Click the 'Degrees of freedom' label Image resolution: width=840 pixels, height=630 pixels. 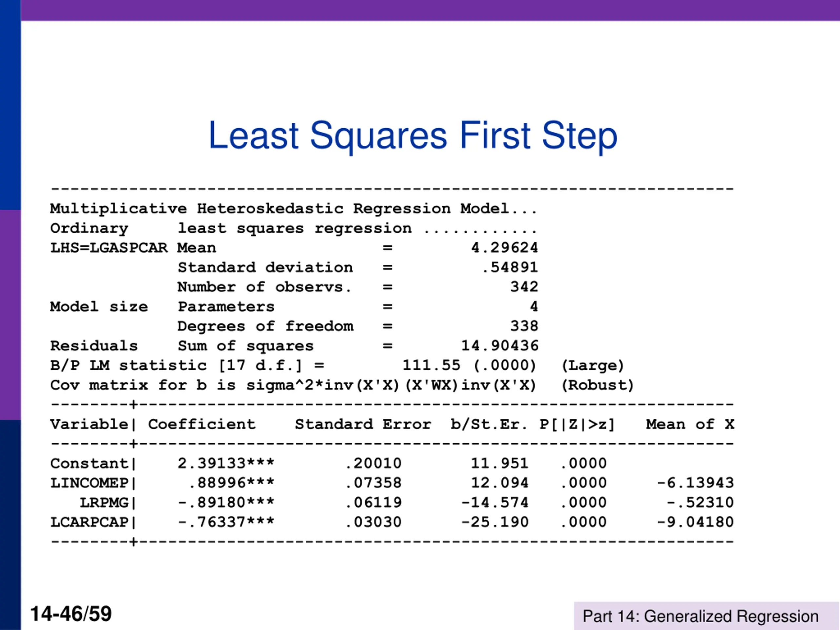(265, 326)
